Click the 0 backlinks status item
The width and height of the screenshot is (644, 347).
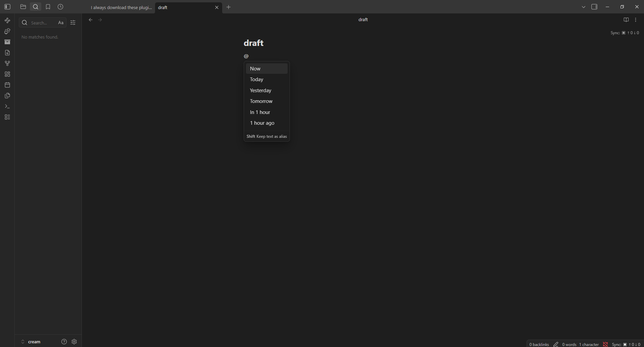click(x=539, y=344)
